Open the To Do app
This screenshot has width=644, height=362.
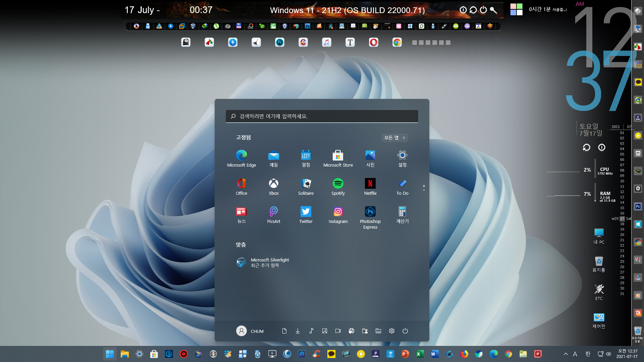click(402, 187)
